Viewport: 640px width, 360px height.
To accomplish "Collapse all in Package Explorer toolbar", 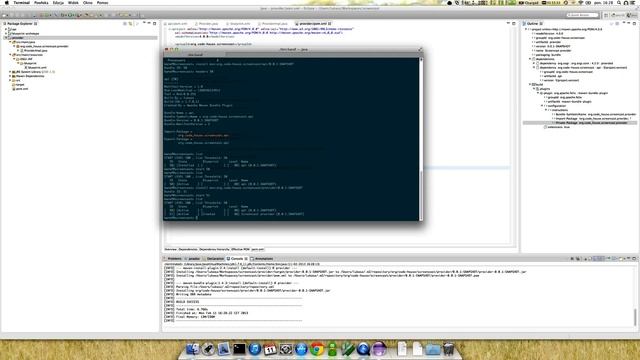I will (125, 24).
